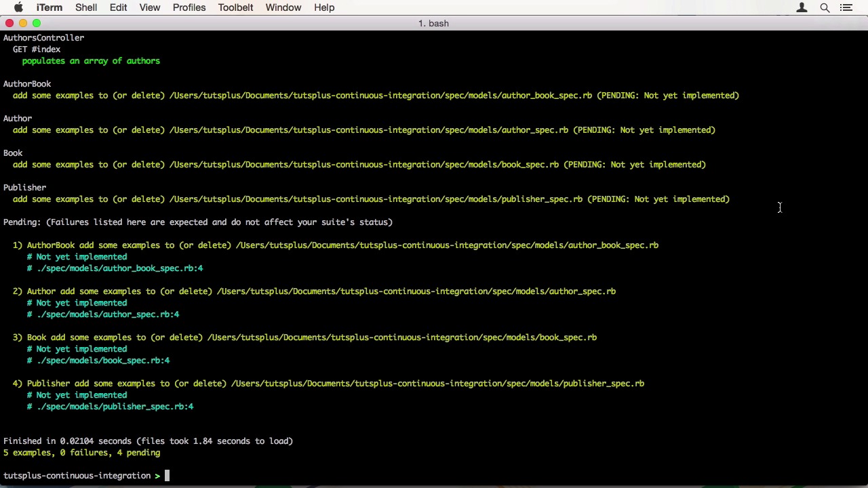This screenshot has width=868, height=488.
Task: Click the 'Book' group heading
Action: (x=13, y=153)
